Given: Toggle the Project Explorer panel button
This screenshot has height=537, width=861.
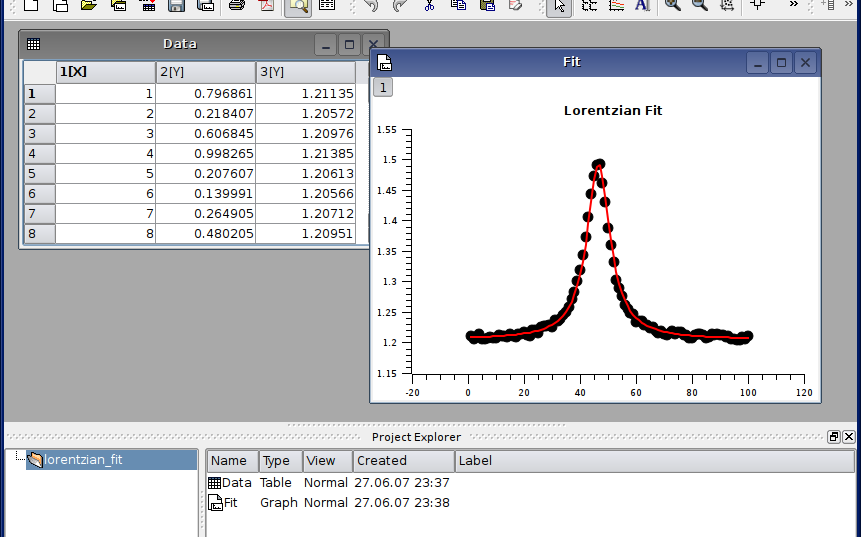Looking at the screenshot, I should click(x=298, y=7).
